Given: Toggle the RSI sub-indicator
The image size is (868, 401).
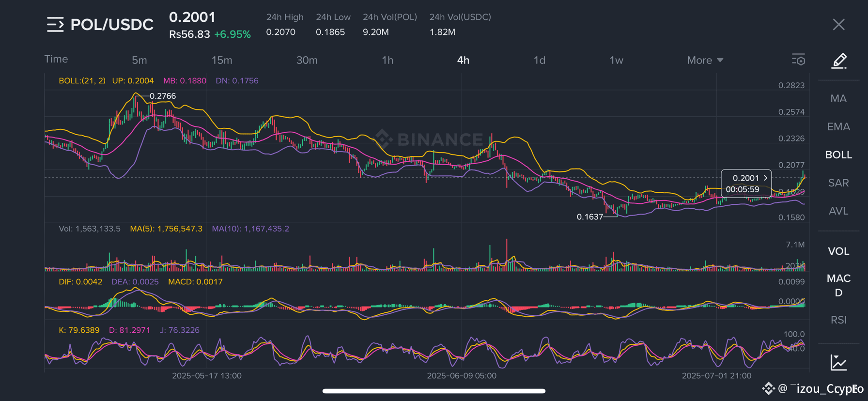Looking at the screenshot, I should click(x=838, y=320).
